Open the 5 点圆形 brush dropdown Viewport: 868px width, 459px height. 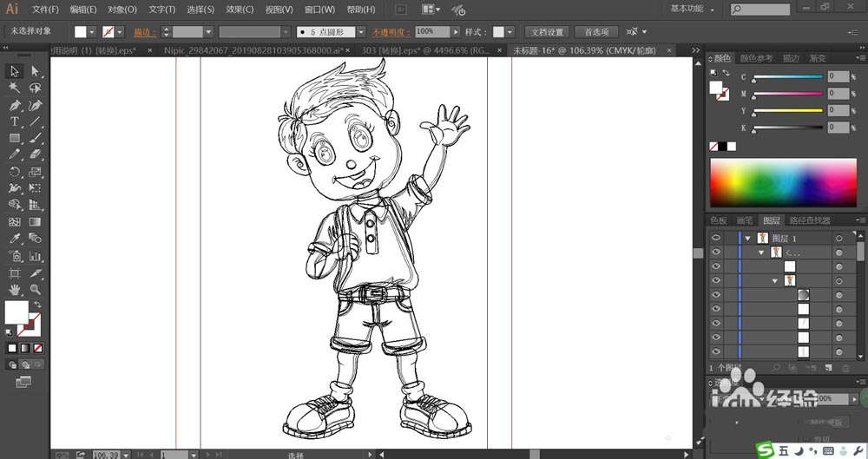click(x=361, y=32)
